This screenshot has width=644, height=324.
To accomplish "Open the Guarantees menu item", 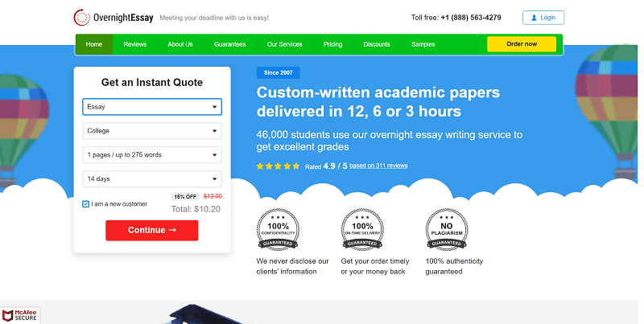I will tap(230, 44).
